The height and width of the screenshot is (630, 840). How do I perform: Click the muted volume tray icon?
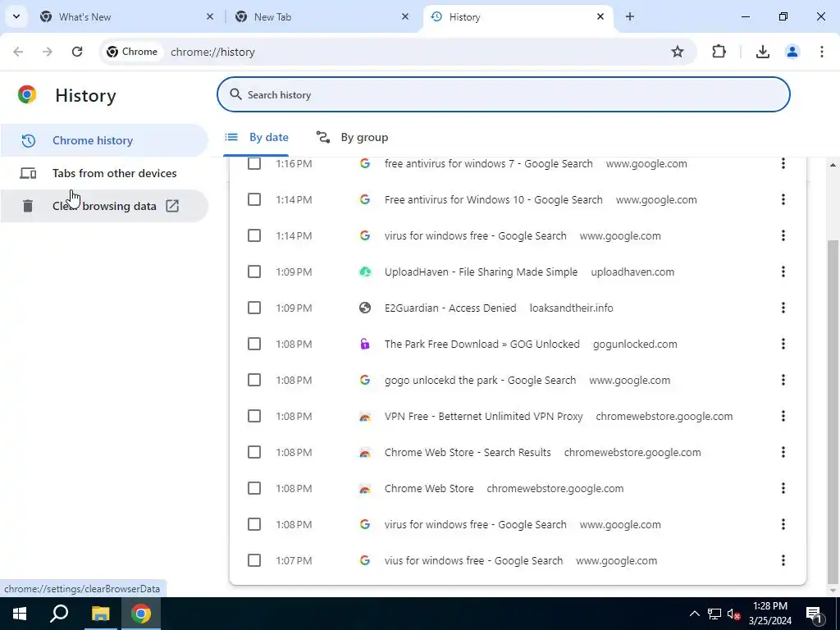734,614
